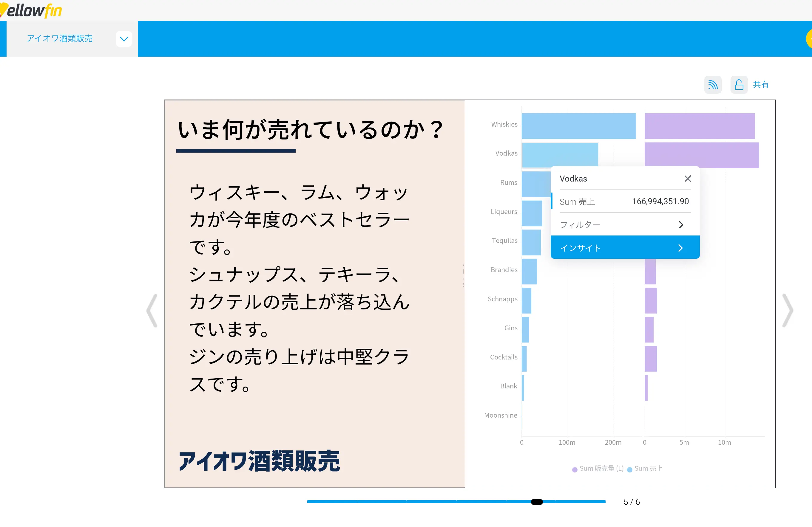This screenshot has height=527, width=812.
Task: Click the yellow circle button at right edge
Action: [809, 39]
